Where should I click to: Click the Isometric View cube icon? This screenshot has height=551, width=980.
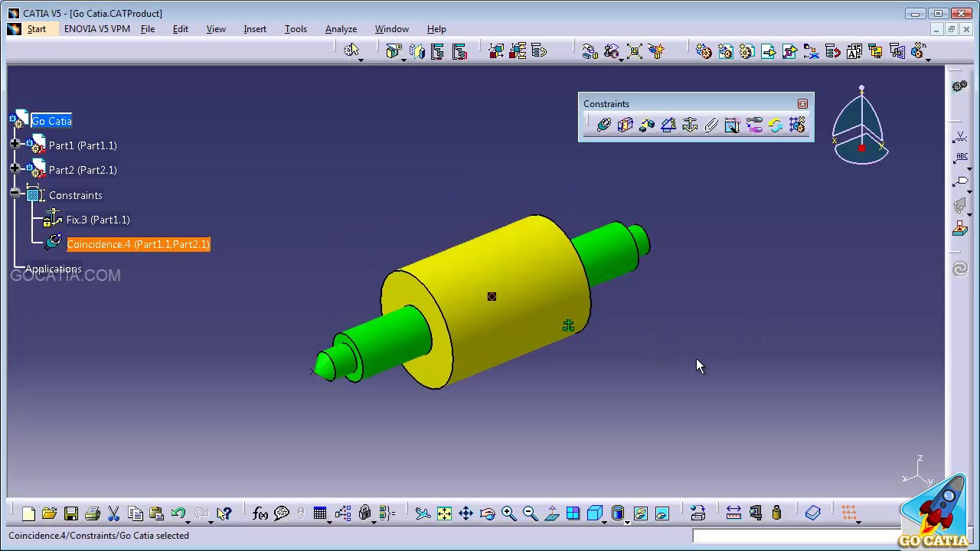(x=594, y=514)
